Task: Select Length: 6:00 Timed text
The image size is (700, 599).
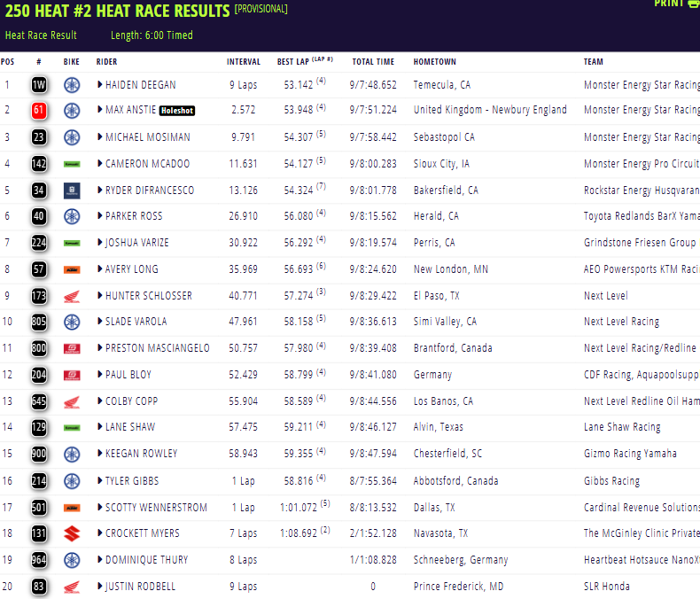Action: coord(152,35)
